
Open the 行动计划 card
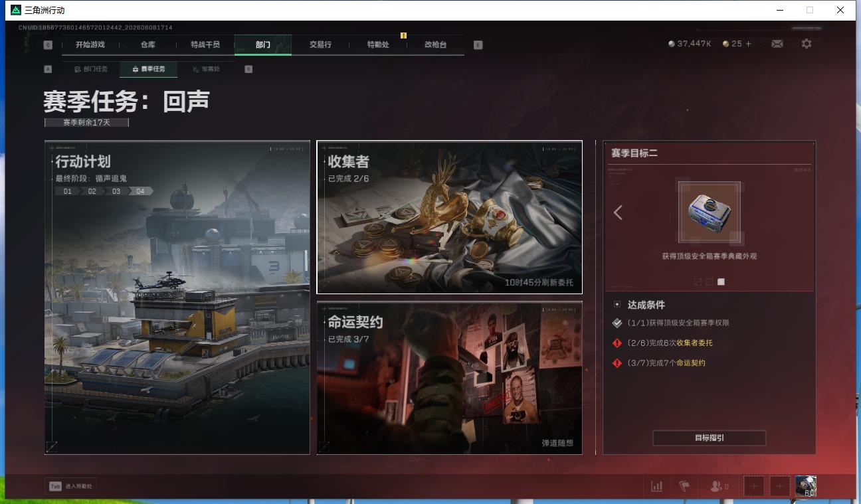pyautogui.click(x=177, y=297)
